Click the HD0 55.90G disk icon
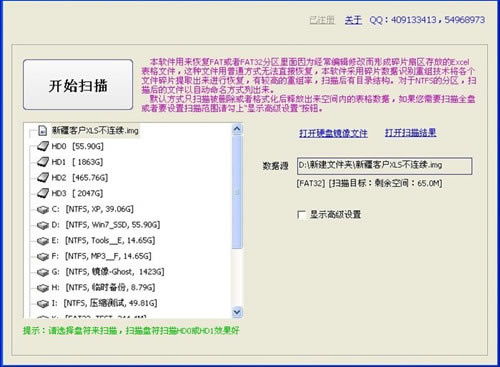Image resolution: width=500 pixels, height=367 pixels. 43,146
